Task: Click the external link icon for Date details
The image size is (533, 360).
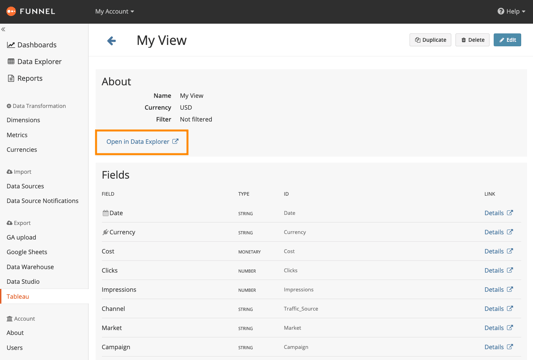Action: click(510, 213)
